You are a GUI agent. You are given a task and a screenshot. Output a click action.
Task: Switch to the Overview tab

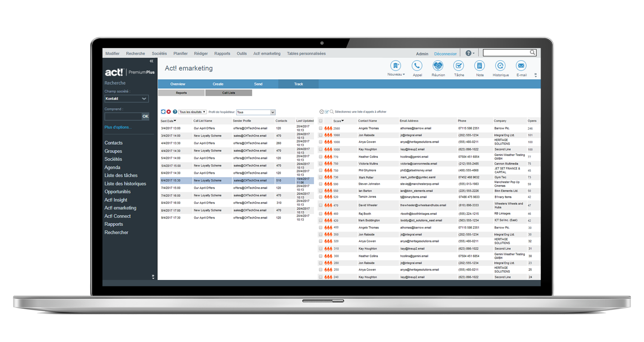[178, 84]
